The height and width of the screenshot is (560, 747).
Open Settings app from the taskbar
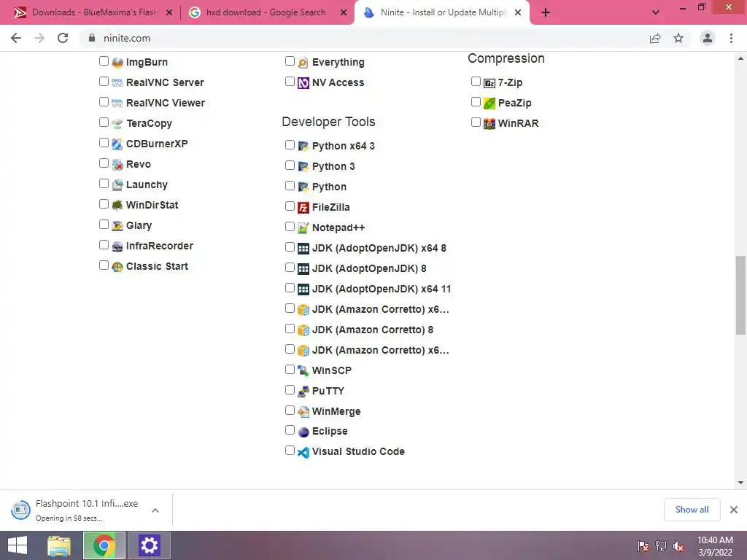coord(149,545)
